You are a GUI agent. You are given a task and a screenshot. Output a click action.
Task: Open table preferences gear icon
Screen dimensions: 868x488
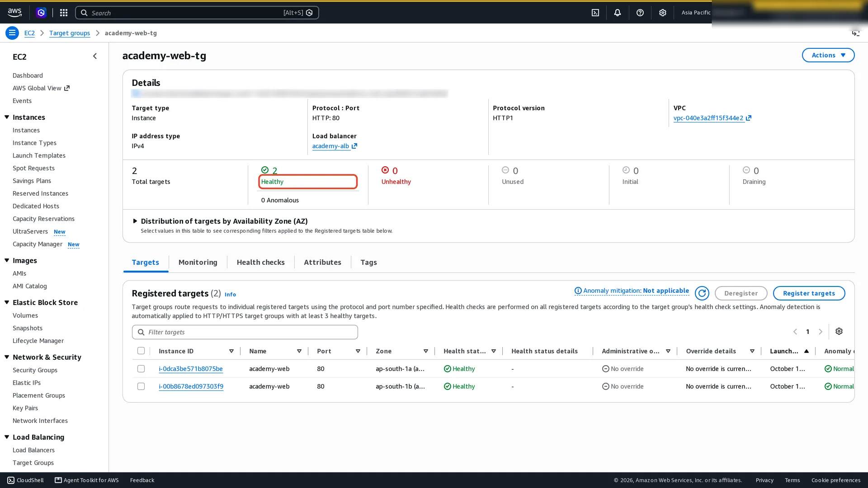click(x=839, y=332)
